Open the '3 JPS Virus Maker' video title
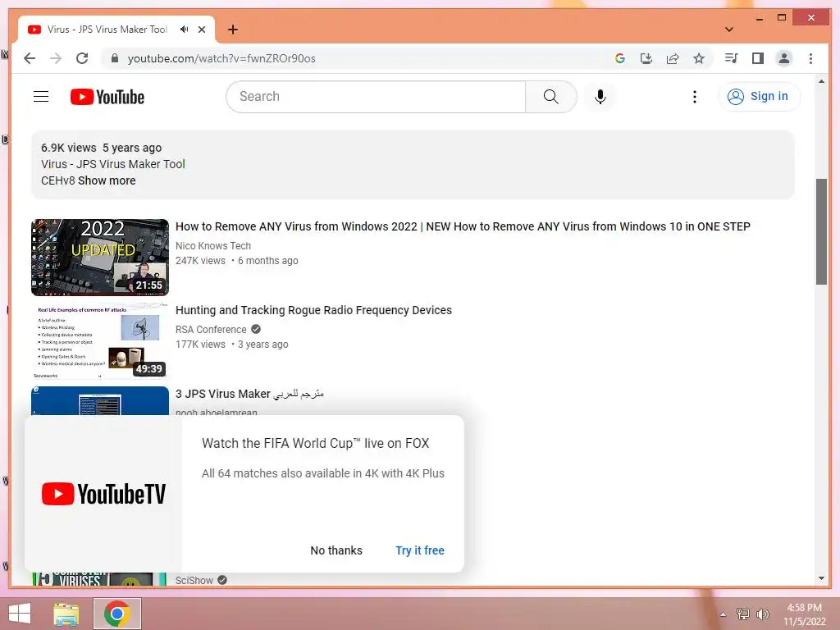This screenshot has width=840, height=630. pos(249,394)
